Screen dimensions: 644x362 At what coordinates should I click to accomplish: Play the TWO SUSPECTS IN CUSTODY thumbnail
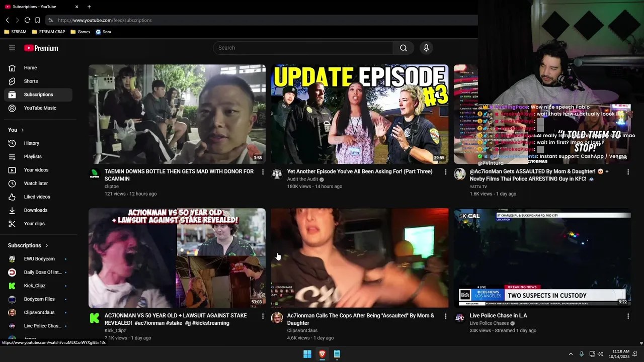point(542,258)
